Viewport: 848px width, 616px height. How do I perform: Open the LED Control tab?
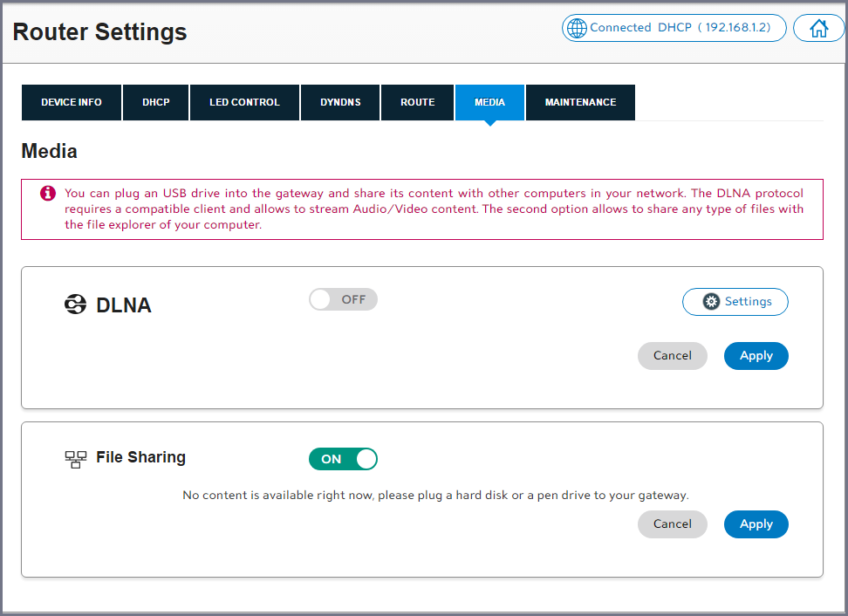(244, 102)
